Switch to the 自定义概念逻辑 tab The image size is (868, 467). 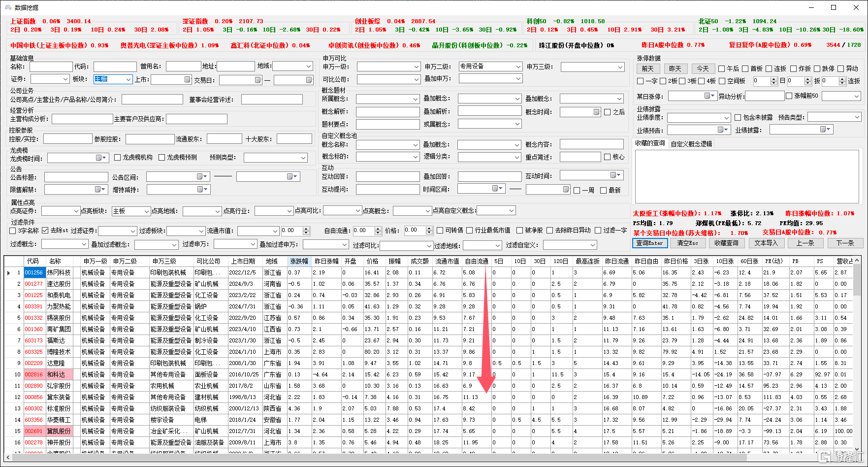click(x=691, y=144)
